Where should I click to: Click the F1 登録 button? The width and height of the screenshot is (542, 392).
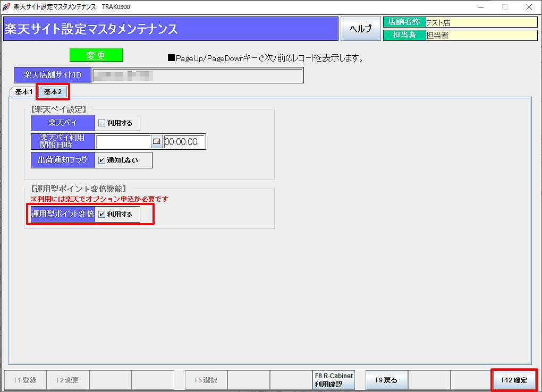(26, 380)
